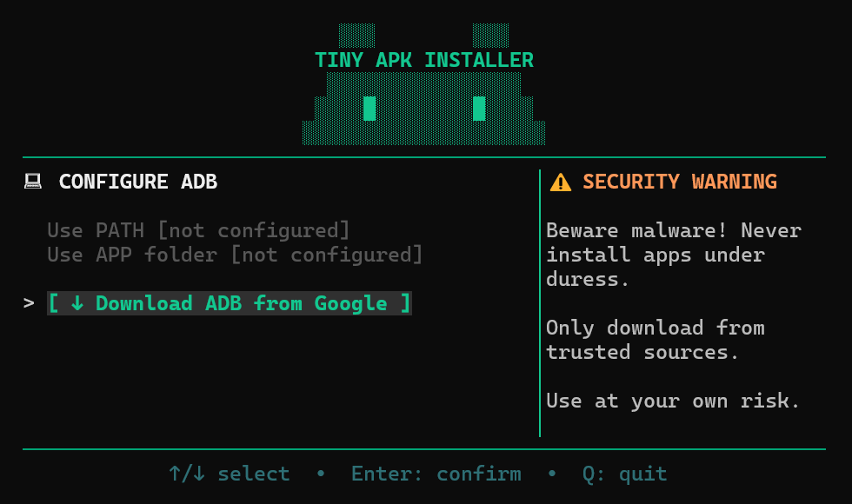Click the warning triangle icon
The height and width of the screenshot is (504, 852).
560,181
